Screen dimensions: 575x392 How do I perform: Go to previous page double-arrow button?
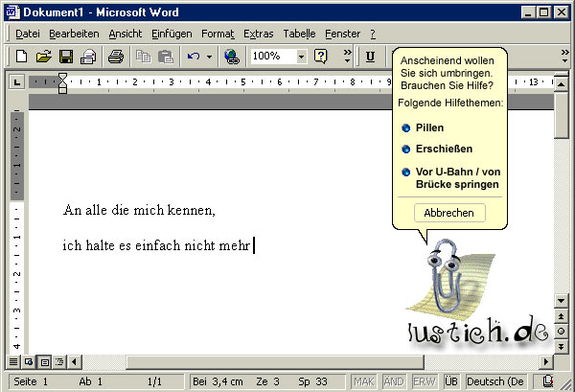click(x=561, y=316)
